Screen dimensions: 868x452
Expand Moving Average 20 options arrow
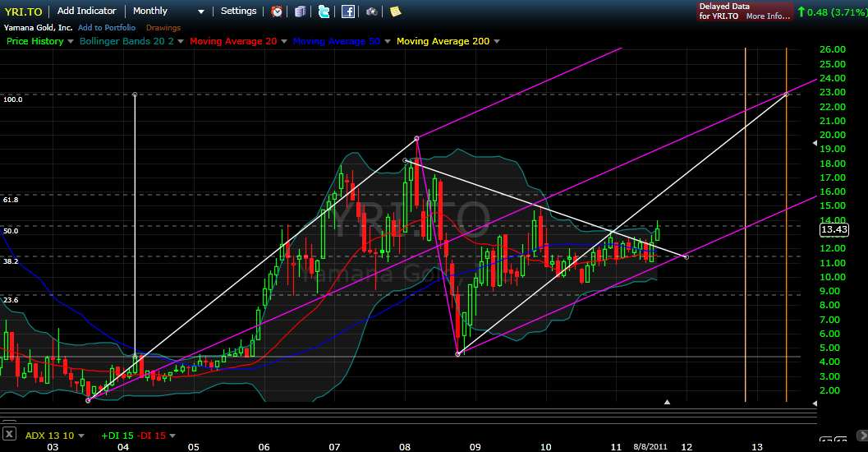coord(284,42)
